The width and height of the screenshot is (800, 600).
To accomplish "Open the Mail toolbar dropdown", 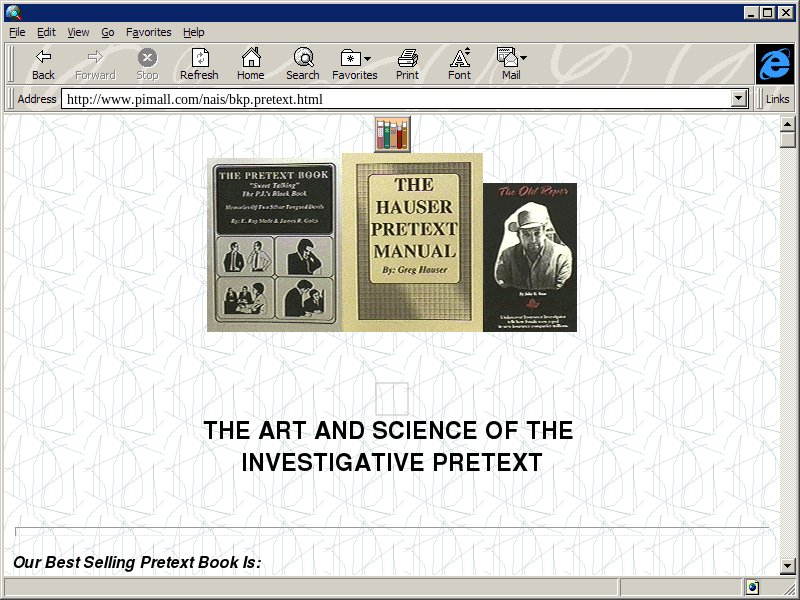I will click(511, 58).
